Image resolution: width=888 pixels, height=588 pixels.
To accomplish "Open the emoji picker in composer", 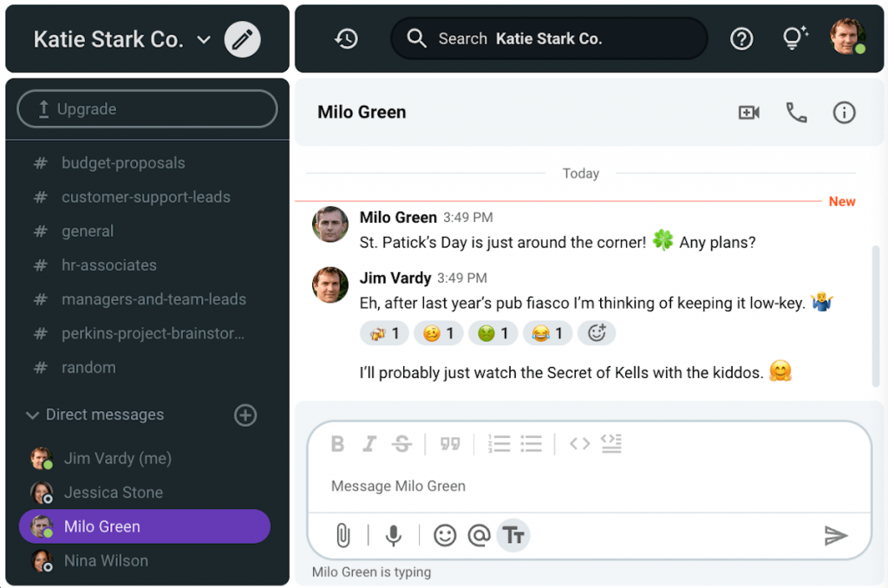I will [445, 536].
